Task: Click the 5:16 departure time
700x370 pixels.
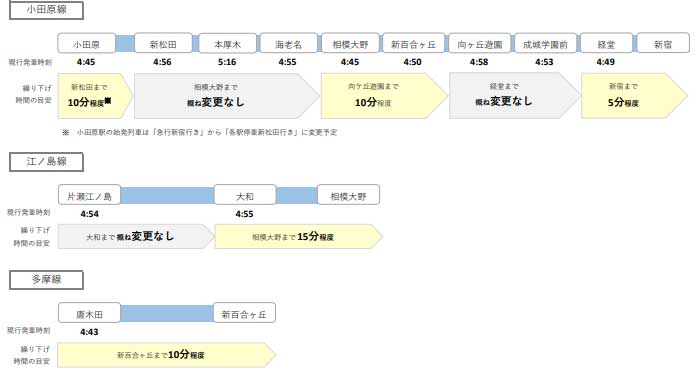Action: point(227,62)
